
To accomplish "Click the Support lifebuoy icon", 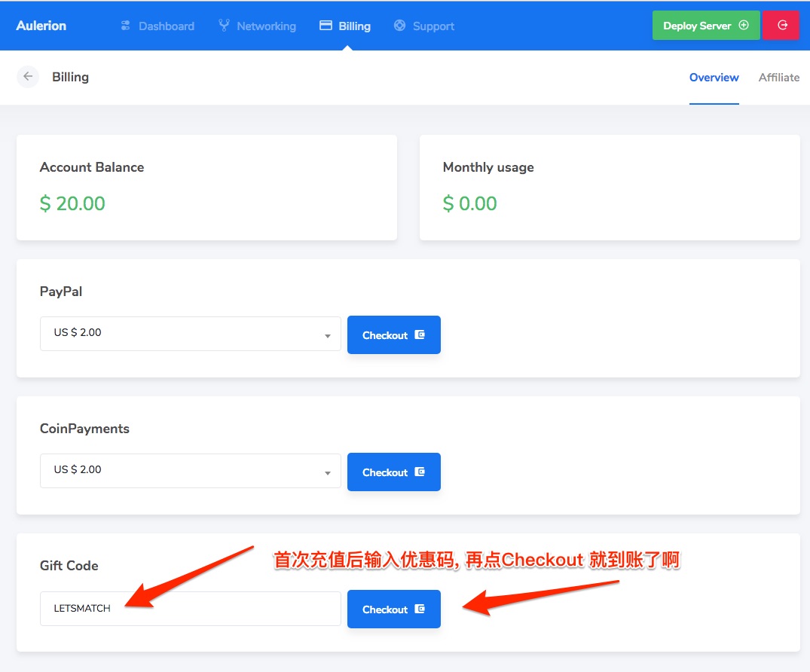I will [400, 26].
